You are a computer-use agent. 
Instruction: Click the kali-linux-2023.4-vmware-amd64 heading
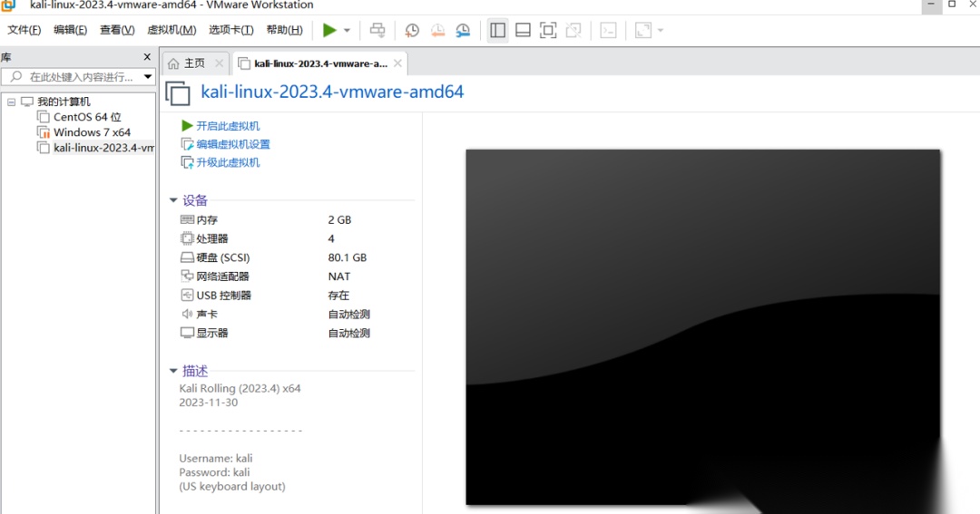click(x=332, y=92)
